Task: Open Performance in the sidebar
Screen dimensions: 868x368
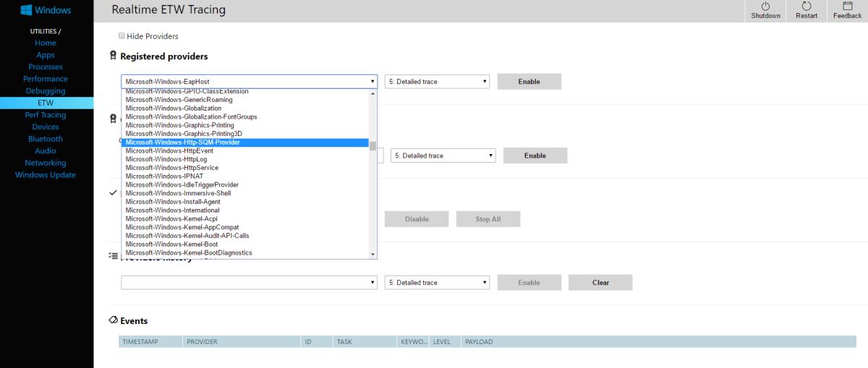Action: 46,79
